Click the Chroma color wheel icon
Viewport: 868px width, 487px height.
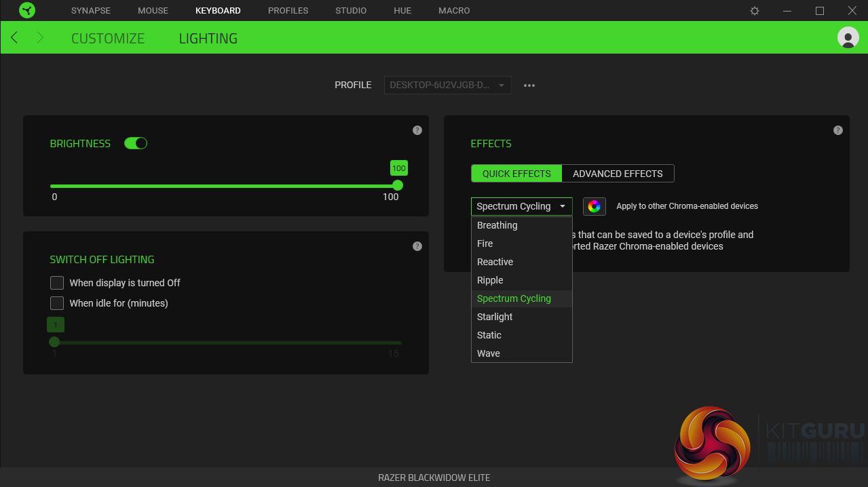point(595,206)
